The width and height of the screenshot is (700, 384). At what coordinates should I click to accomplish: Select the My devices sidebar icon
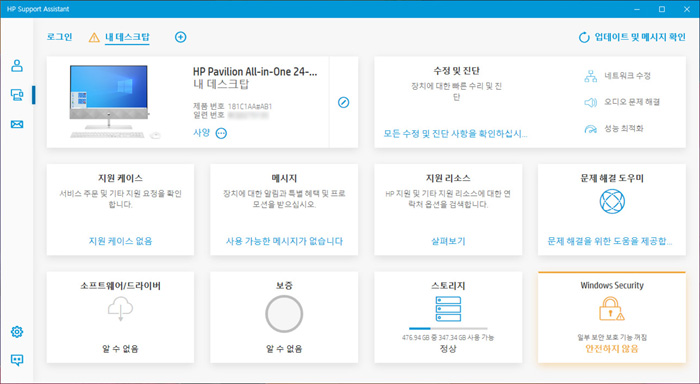point(17,95)
